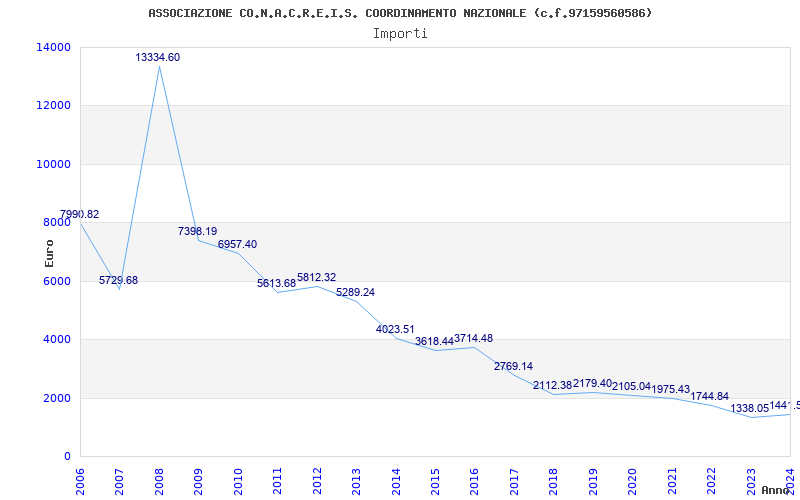The width and height of the screenshot is (800, 500).
Task: Select the 2019 x-axis year label
Action: pyautogui.click(x=593, y=481)
